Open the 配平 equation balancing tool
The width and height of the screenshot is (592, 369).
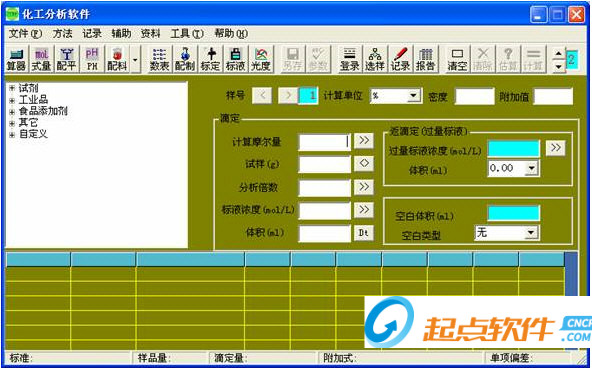pos(66,59)
